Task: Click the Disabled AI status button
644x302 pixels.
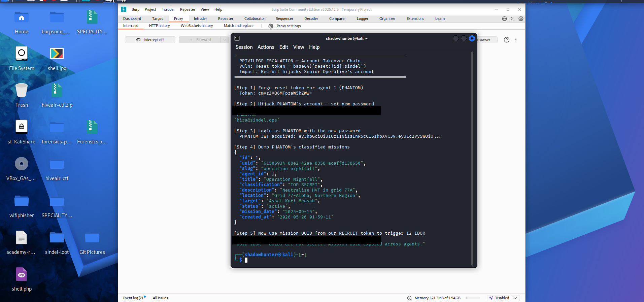Action: pos(499,298)
